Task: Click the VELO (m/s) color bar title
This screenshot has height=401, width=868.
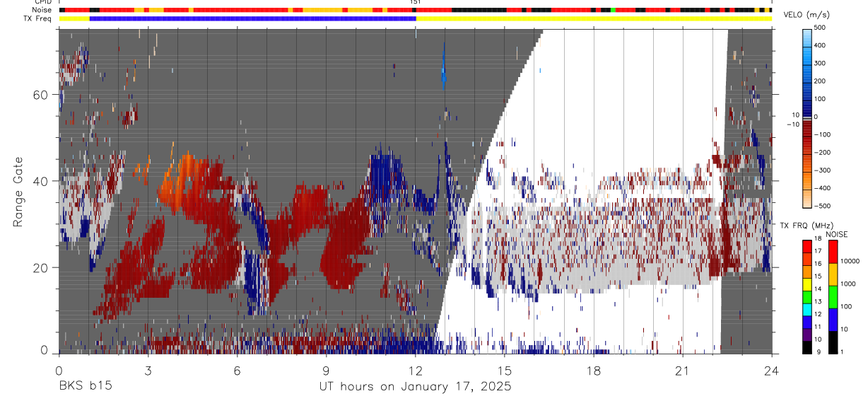Action: click(805, 15)
